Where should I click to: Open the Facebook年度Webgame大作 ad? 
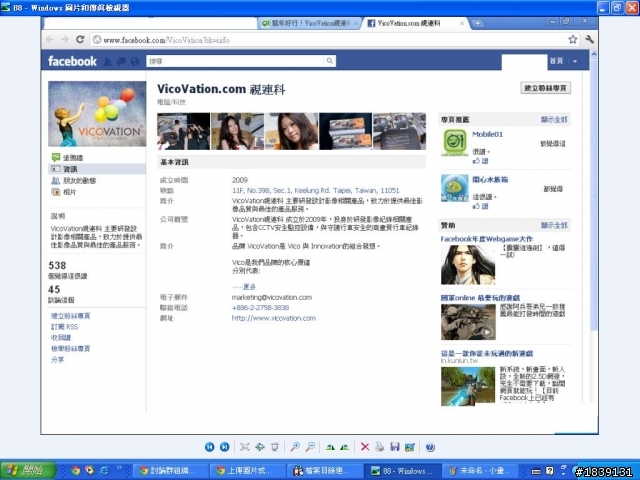coord(487,239)
